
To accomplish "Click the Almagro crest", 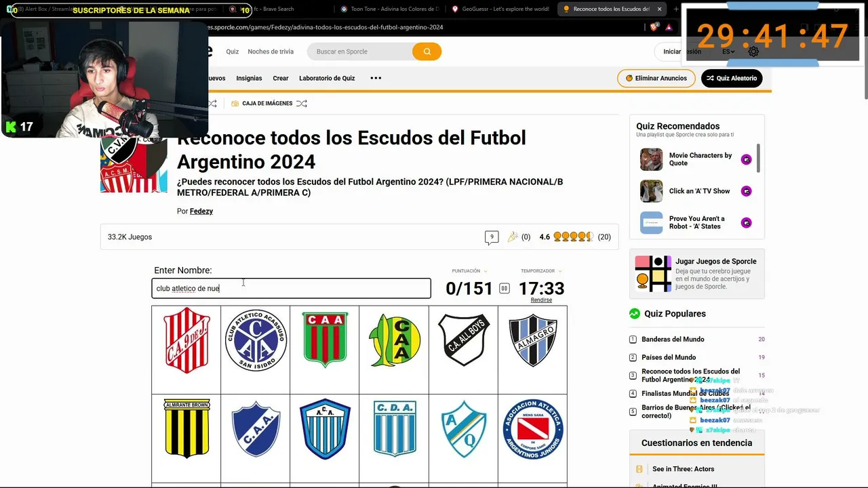I will click(x=533, y=340).
